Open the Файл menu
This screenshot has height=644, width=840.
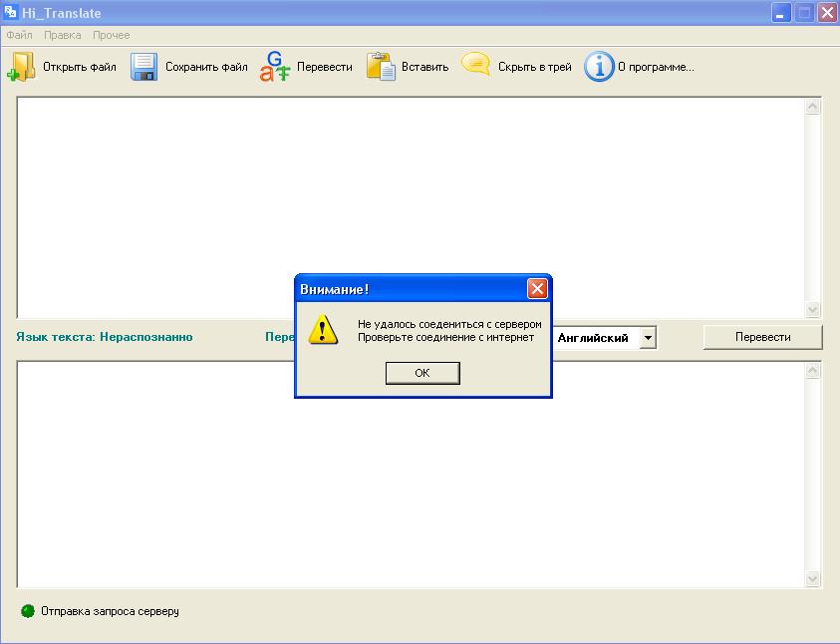point(19,35)
